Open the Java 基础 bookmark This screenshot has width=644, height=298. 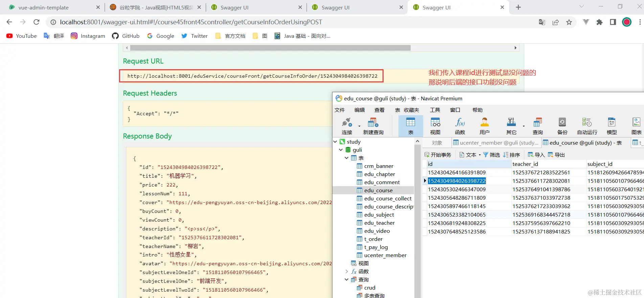click(x=302, y=36)
